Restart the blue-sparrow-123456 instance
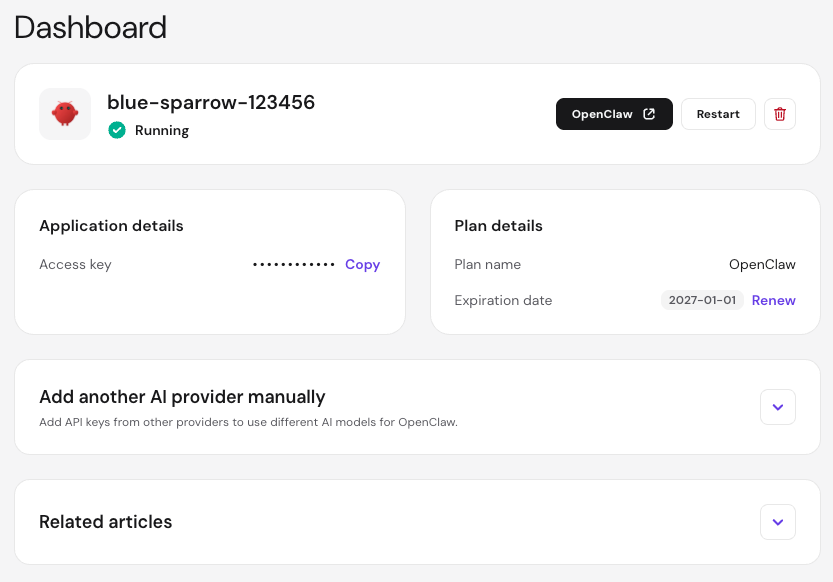Viewport: 833px width, 582px height. (718, 114)
